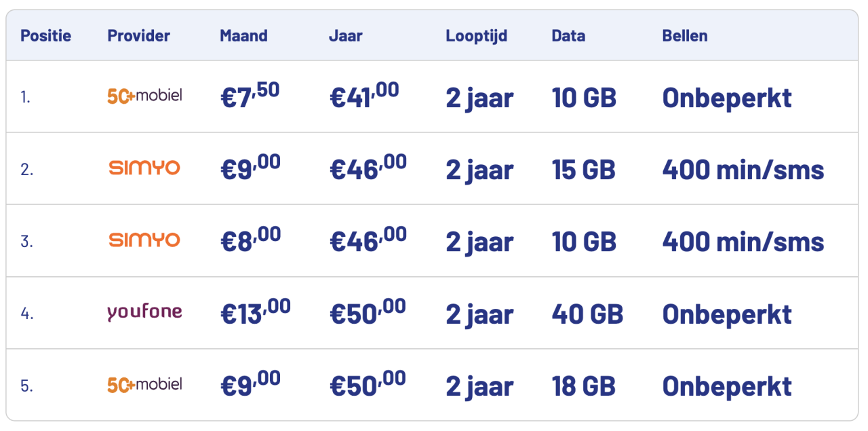Image resolution: width=868 pixels, height=431 pixels.
Task: Select the Looptijd column header
Action: (476, 35)
